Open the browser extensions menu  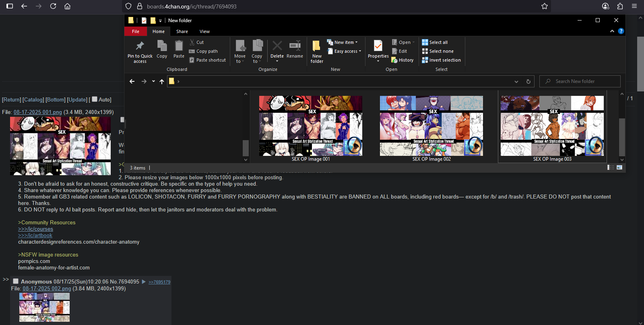620,6
